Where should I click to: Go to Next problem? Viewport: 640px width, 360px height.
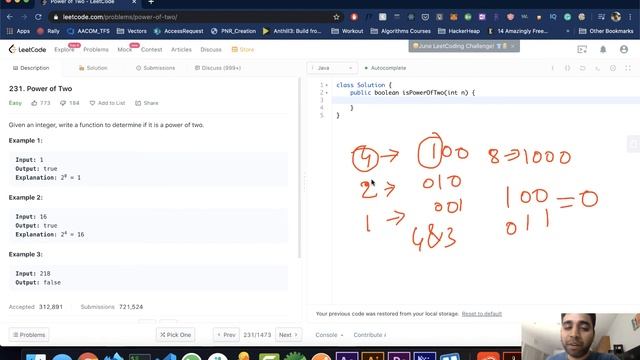coord(288,335)
